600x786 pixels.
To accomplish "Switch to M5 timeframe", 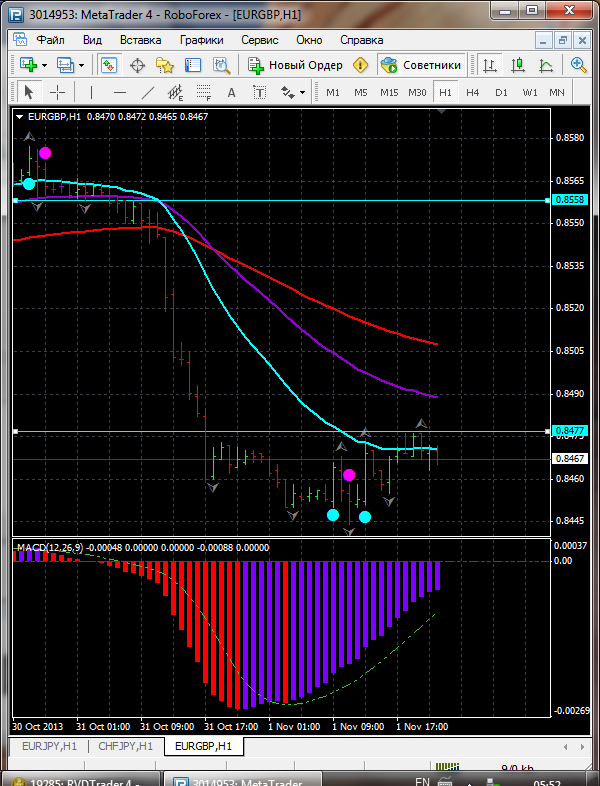I will [360, 92].
